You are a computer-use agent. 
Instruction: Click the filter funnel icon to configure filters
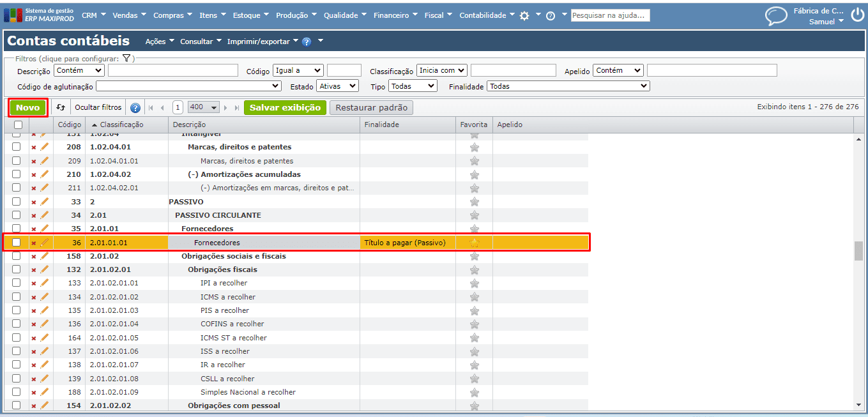(x=126, y=58)
